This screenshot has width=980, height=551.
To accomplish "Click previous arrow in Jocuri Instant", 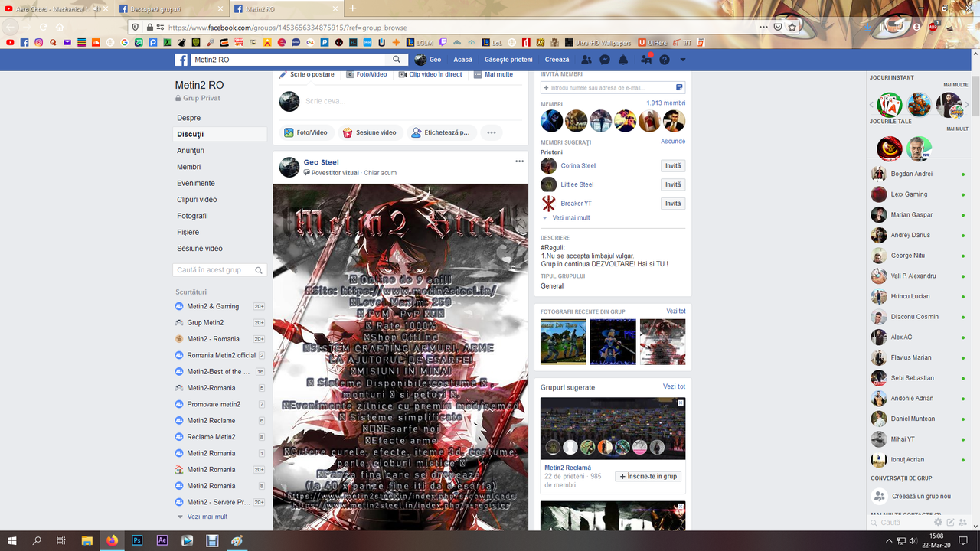I will (871, 104).
